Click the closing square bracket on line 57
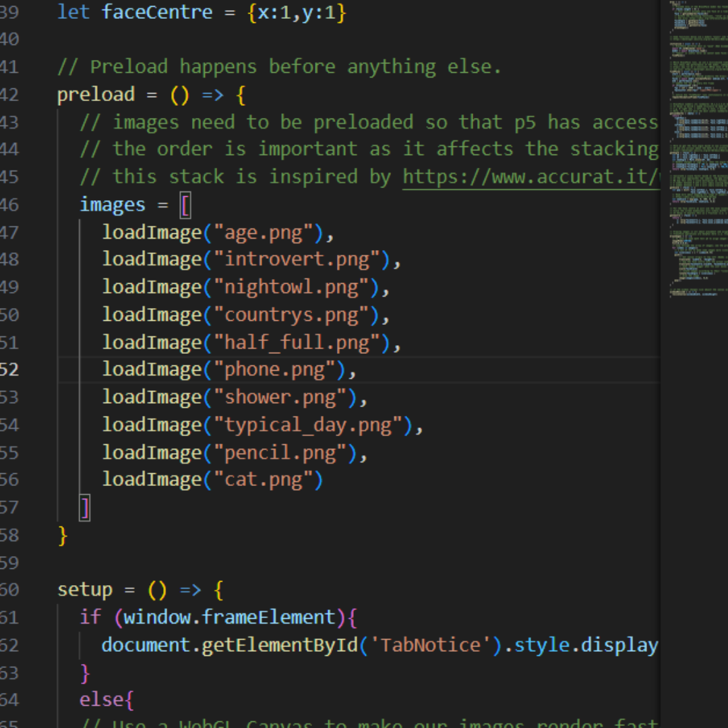The height and width of the screenshot is (728, 728). click(85, 508)
